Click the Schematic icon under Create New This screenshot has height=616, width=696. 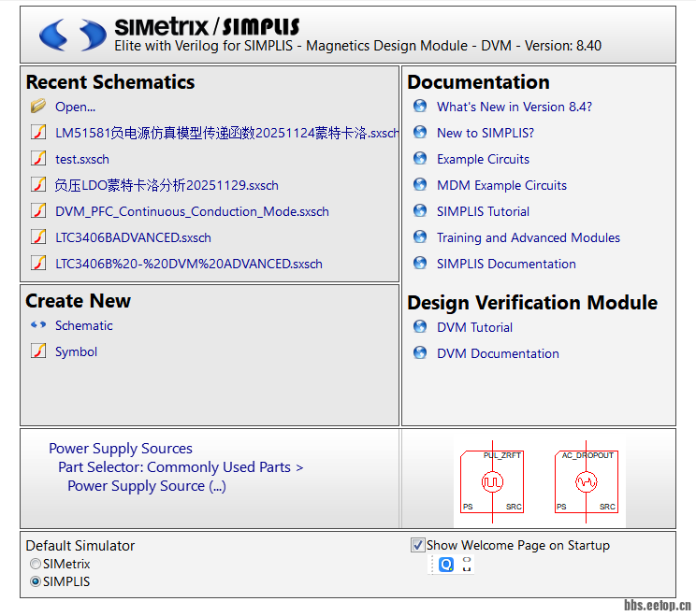coord(37,325)
